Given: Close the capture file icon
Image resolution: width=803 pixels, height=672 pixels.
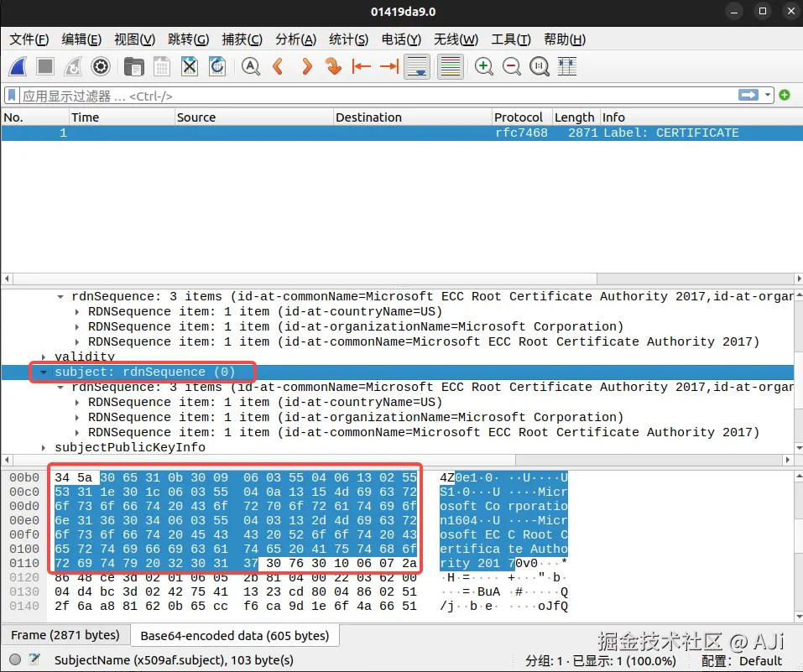Looking at the screenshot, I should point(190,66).
